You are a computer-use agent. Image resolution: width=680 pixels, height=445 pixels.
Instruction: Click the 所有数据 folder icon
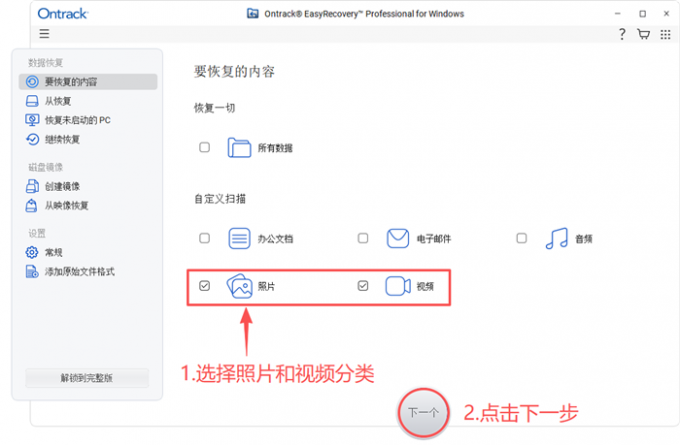point(239,147)
